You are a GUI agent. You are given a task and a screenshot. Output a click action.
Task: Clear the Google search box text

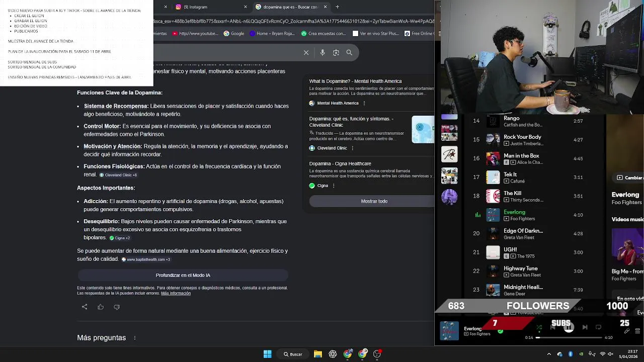pyautogui.click(x=306, y=52)
